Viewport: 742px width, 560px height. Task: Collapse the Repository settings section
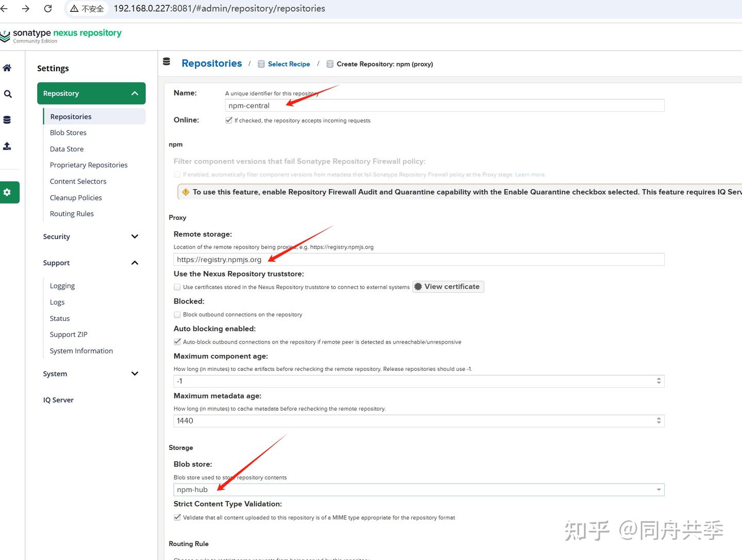pyautogui.click(x=134, y=93)
